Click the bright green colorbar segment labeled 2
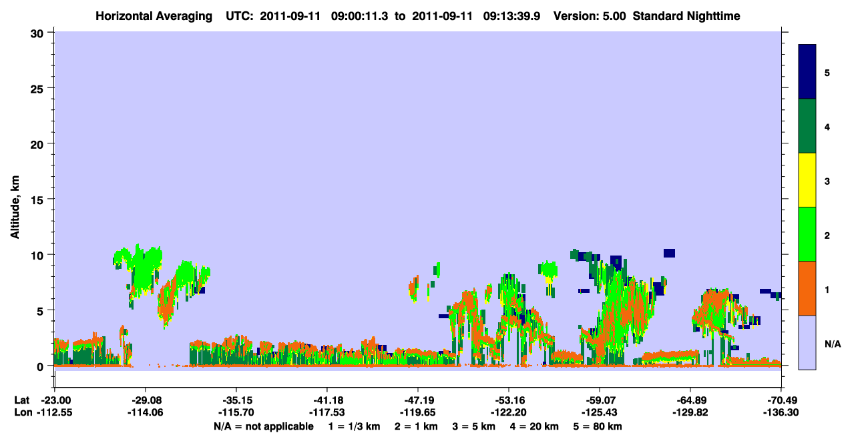The height and width of the screenshot is (445, 868). click(807, 234)
